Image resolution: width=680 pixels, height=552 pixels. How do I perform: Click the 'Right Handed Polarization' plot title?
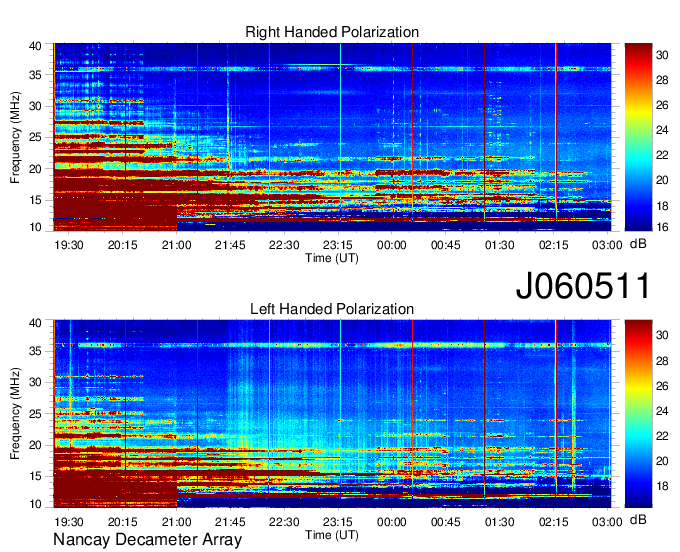(332, 32)
